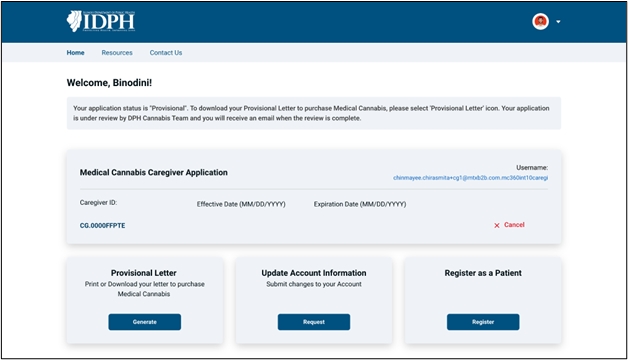Click the Caregiver ID label
Screen dimensions: 628x360
point(98,203)
